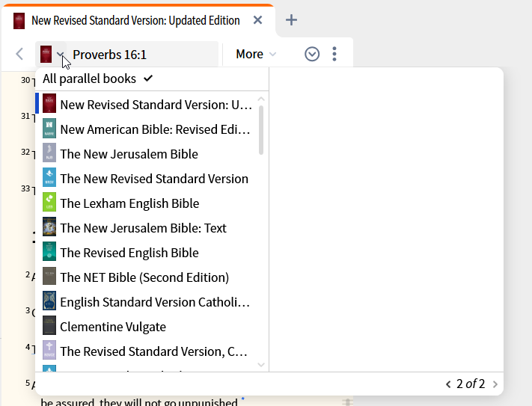The height and width of the screenshot is (406, 532).
Task: Open a new tab with plus icon
Action: 292,20
